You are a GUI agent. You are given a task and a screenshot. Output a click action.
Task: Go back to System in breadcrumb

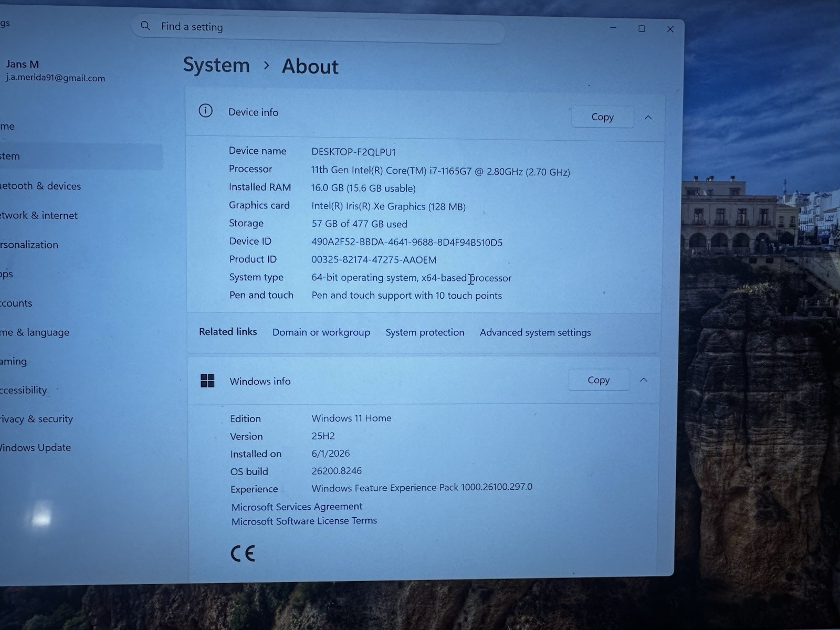(x=216, y=65)
